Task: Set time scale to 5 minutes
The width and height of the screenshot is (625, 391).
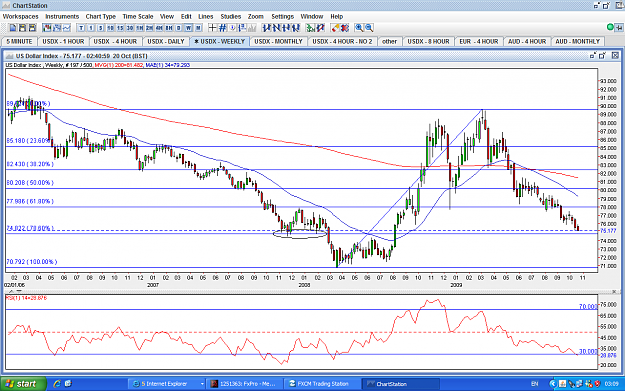Action: tap(100, 28)
